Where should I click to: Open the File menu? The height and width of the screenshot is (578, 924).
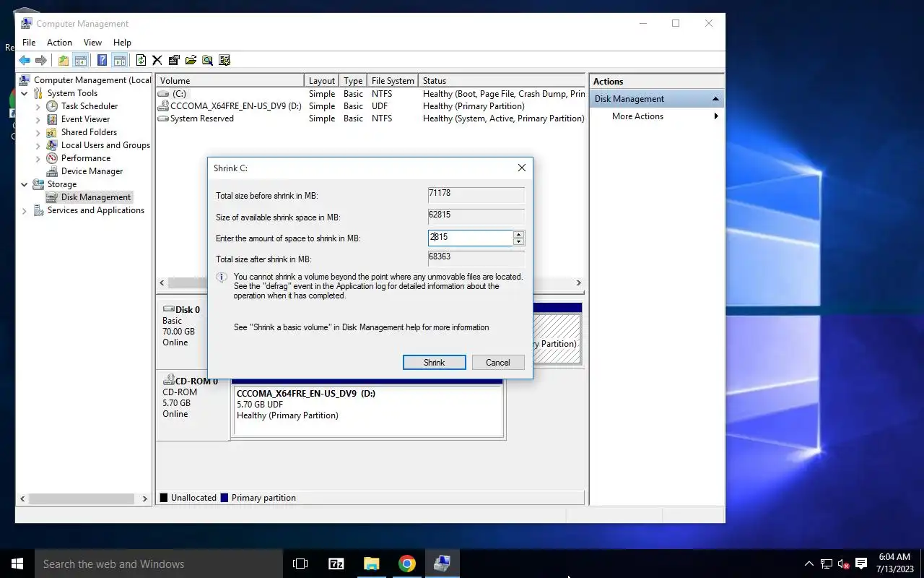[x=29, y=43]
